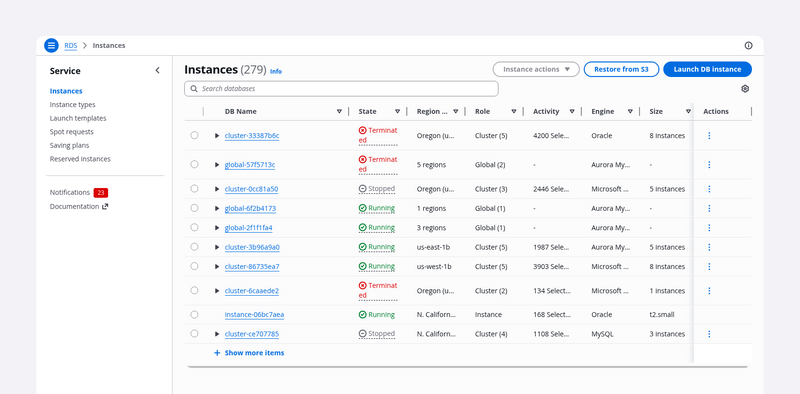Open the cluster-3b96a9a0 link
This screenshot has height=394, width=800.
[x=252, y=247]
